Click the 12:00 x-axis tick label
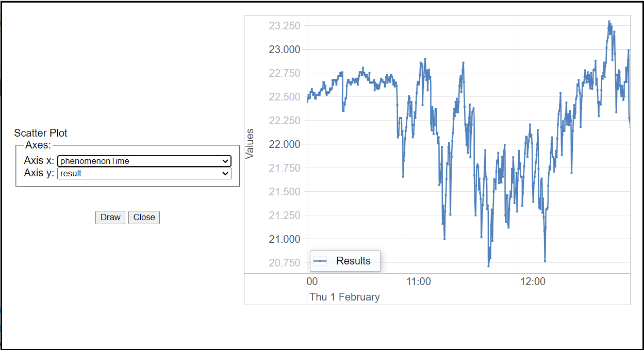Viewport: 644px width, 350px height. point(533,282)
